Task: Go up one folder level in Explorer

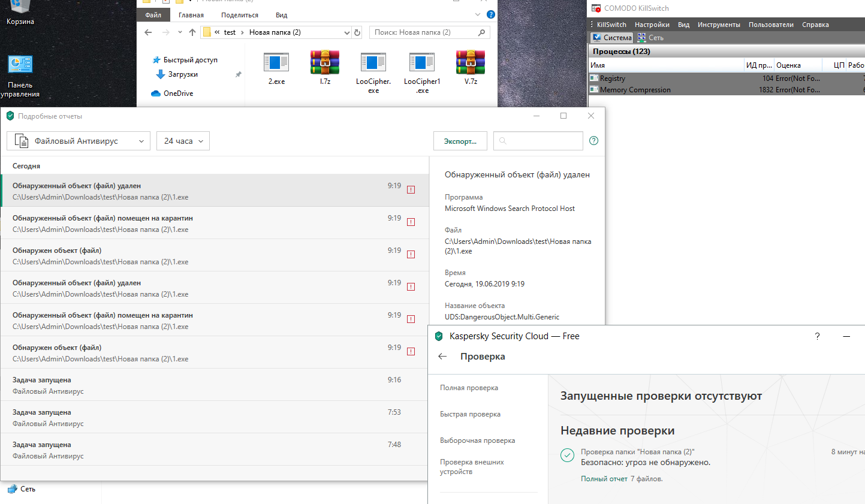Action: pyautogui.click(x=192, y=32)
